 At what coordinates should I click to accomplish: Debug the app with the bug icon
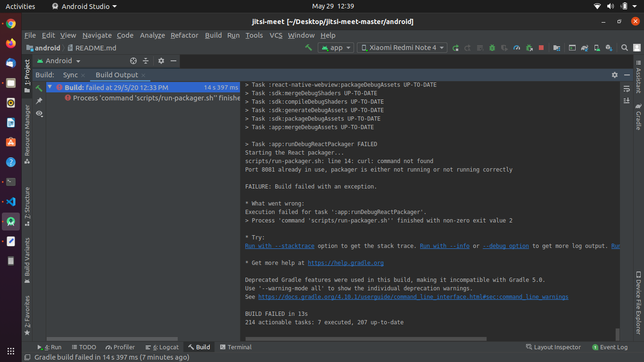click(x=492, y=48)
